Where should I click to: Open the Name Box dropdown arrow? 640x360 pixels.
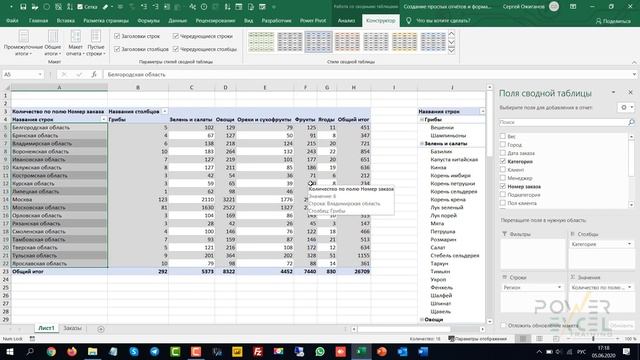[40, 74]
